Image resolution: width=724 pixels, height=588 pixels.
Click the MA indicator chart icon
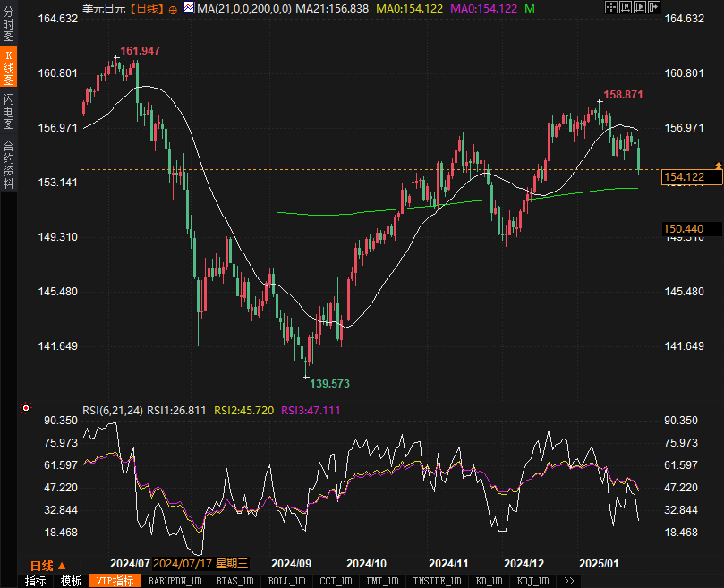(x=188, y=8)
